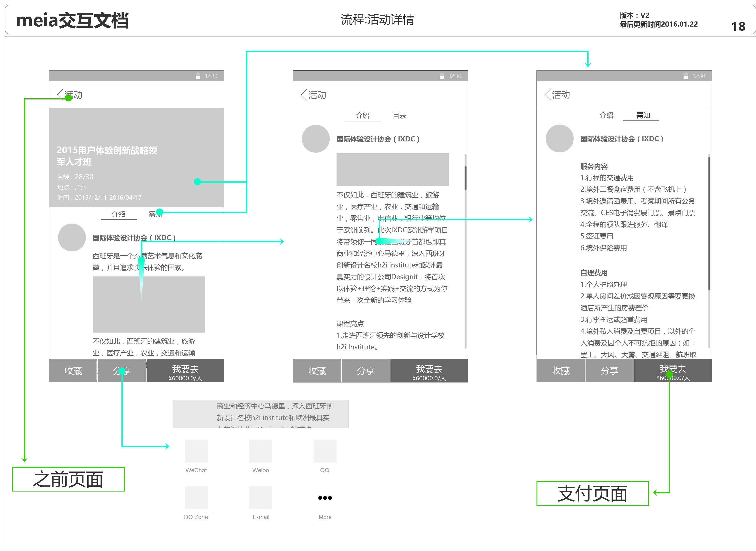Tap 收藏 button in right phone
The width and height of the screenshot is (756, 551).
point(561,370)
